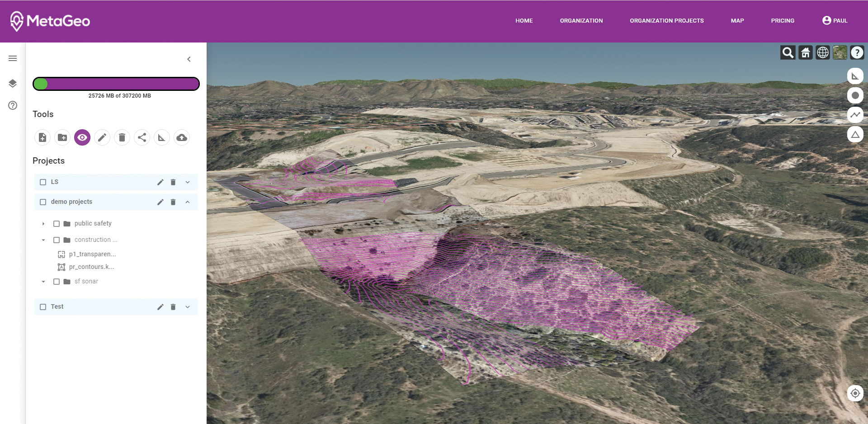The image size is (868, 424).
Task: Expand the public safety tree arrow
Action: click(x=43, y=224)
